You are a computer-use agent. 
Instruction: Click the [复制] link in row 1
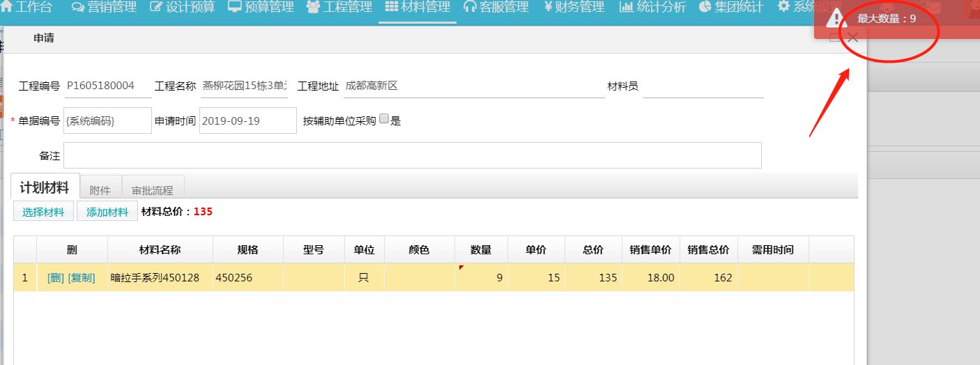pos(82,278)
